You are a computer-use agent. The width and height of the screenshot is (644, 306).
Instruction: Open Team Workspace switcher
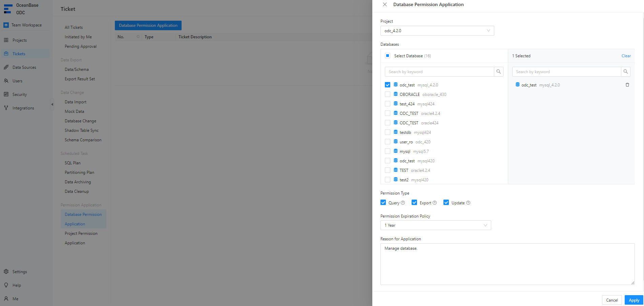(x=26, y=25)
